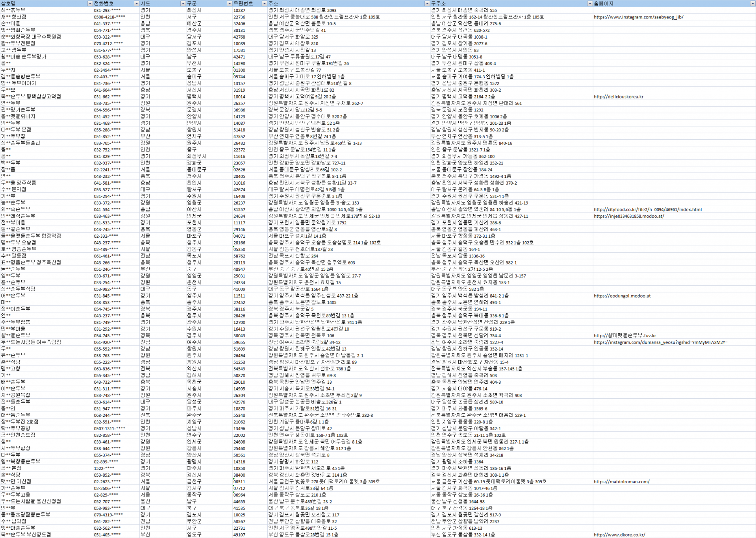Screen dimensions: 756x538
Task: Open the cityfood.co.kr homepage link
Action: pos(647,209)
